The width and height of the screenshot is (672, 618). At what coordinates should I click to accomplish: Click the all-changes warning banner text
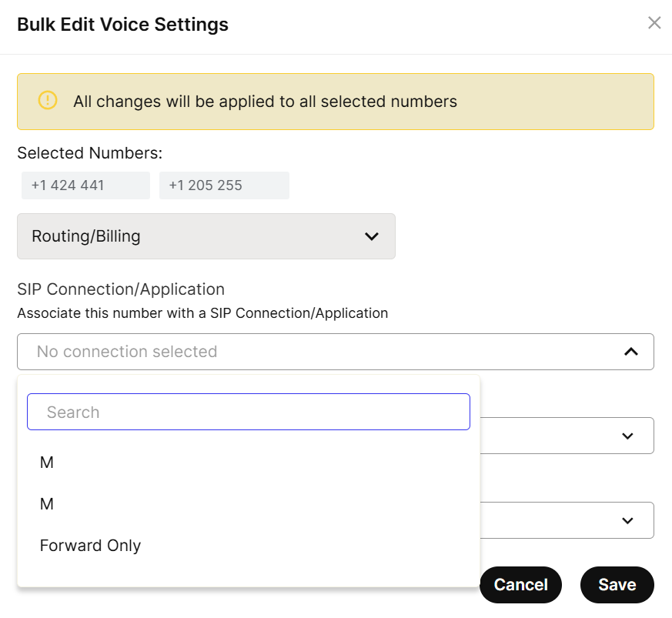[265, 102]
